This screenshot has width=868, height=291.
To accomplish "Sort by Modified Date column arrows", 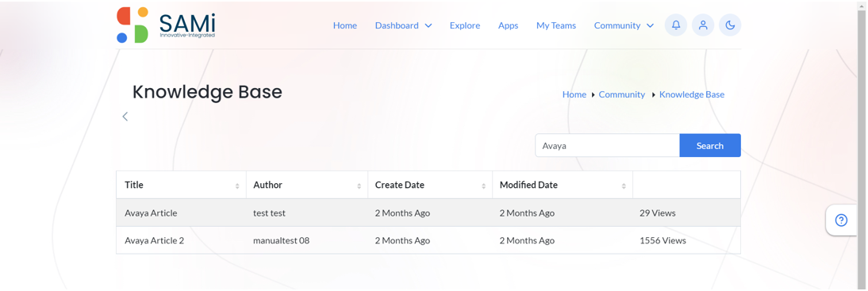I will point(624,186).
